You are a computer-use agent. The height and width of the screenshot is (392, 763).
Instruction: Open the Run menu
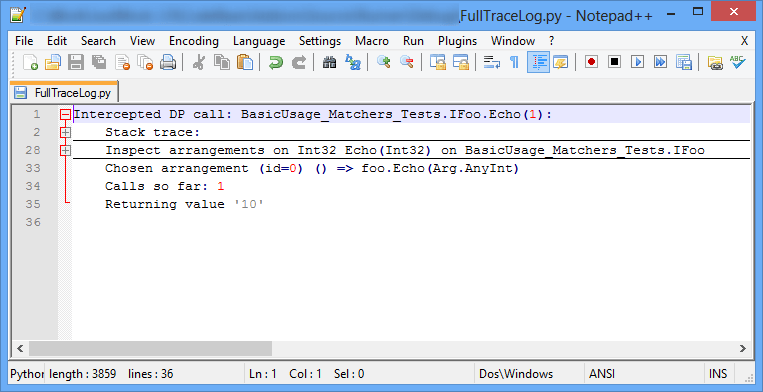[413, 41]
